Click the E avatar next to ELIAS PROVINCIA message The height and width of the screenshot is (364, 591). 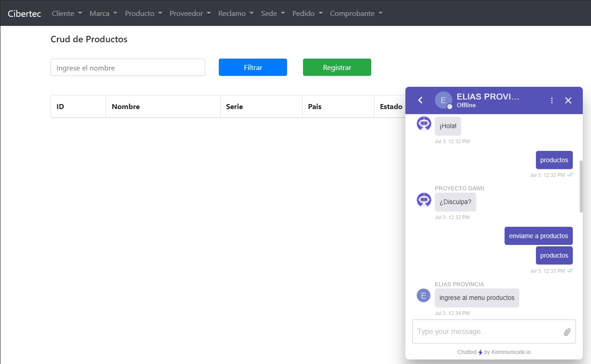click(x=424, y=295)
